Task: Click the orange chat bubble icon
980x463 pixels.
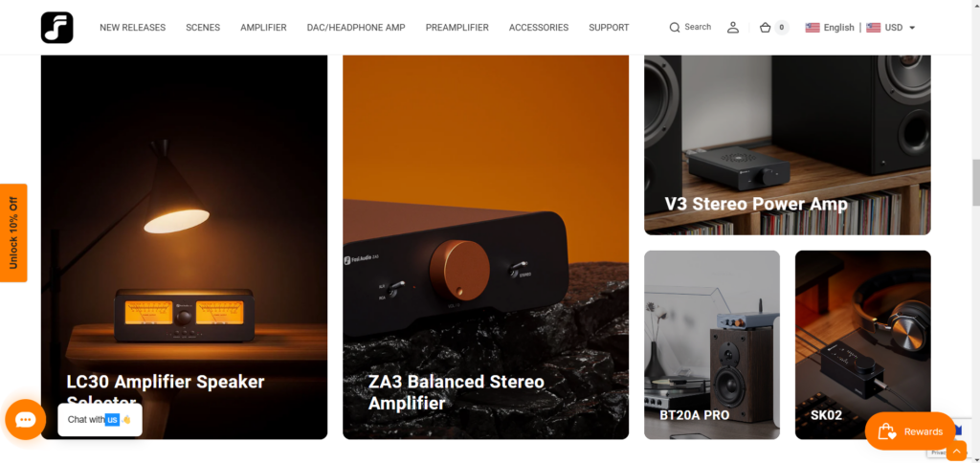Action: (x=26, y=419)
